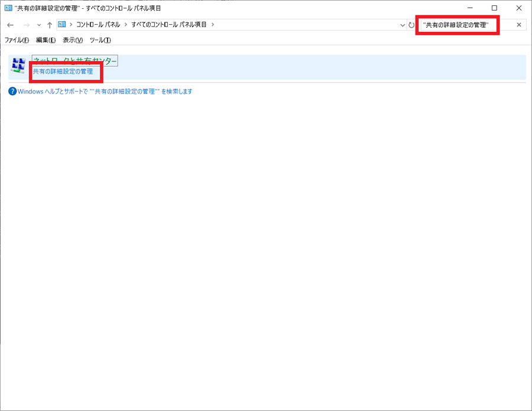Image resolution: width=532 pixels, height=411 pixels.
Task: Click the refresh icon beside the search box
Action: coord(411,25)
